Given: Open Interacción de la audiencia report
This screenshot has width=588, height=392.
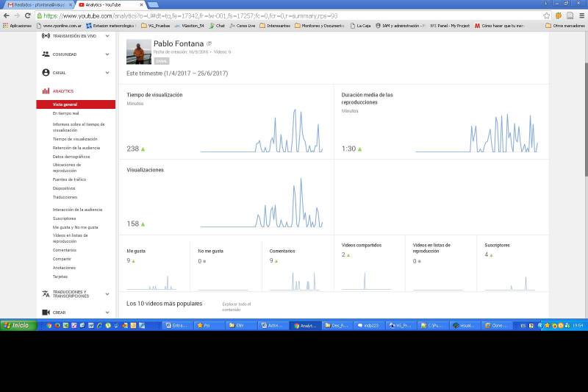Looking at the screenshot, I should click(77, 210).
